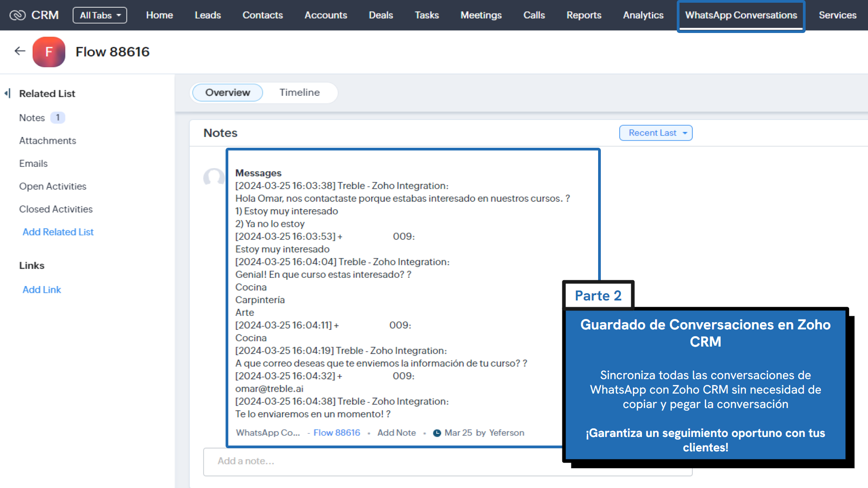Image resolution: width=868 pixels, height=488 pixels.
Task: Click the Add Related List link
Action: point(58,232)
